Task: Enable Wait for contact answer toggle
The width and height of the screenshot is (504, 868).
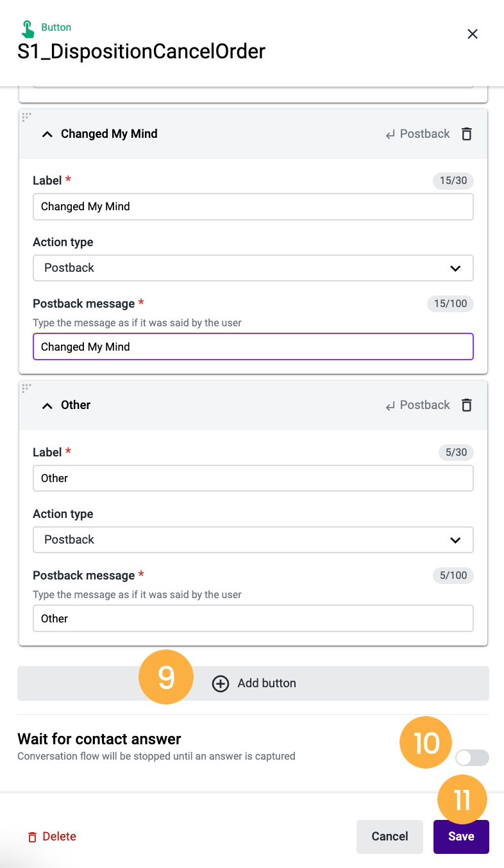Action: click(x=472, y=758)
